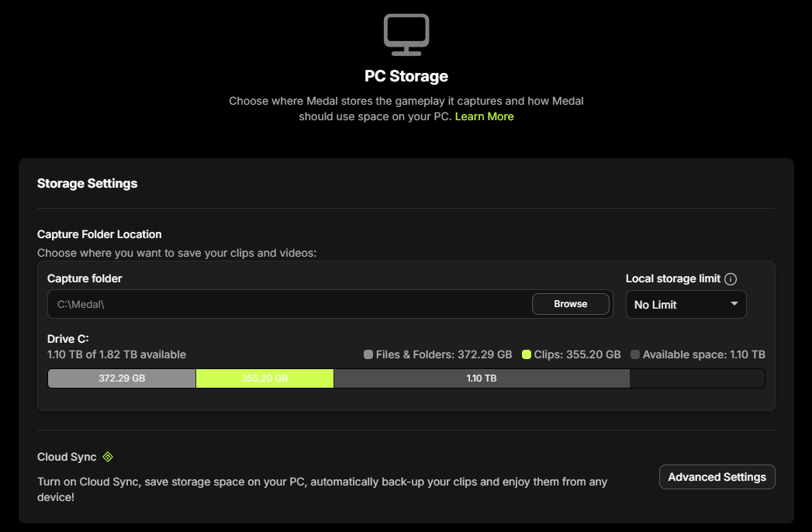Click the Local storage limit label

click(672, 278)
